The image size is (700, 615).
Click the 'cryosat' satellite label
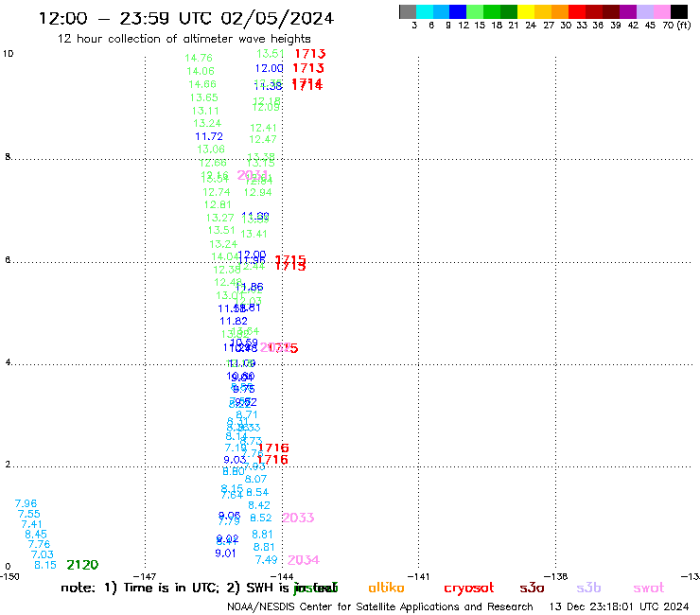tap(469, 588)
